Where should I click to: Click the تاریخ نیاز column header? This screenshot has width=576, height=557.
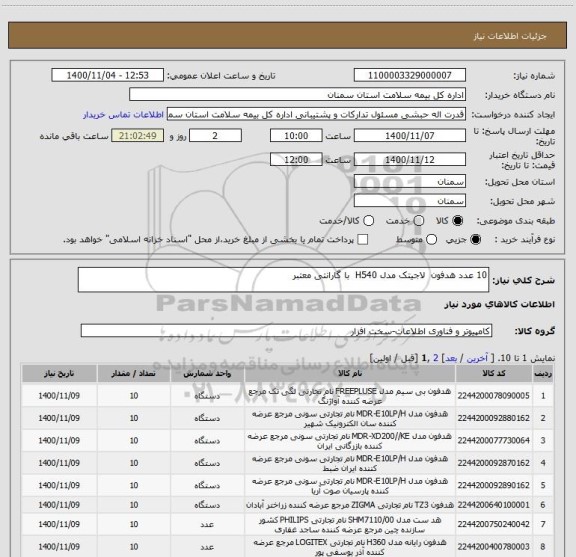[59, 374]
